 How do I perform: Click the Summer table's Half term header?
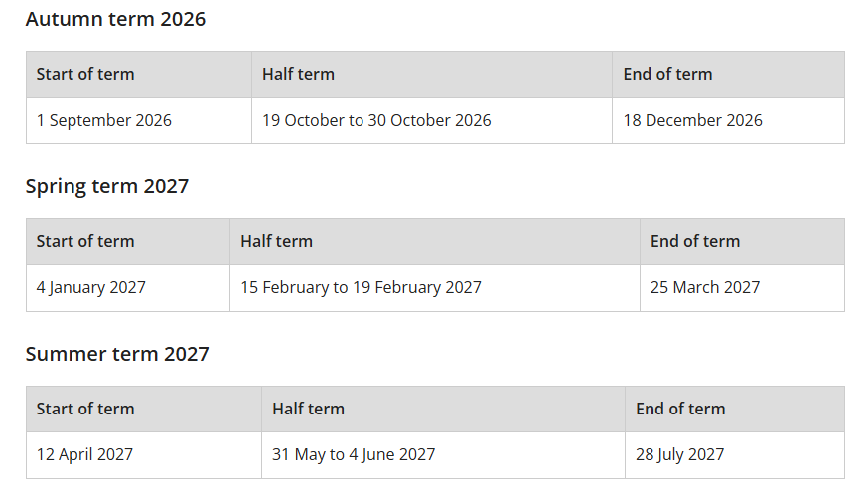pos(308,409)
